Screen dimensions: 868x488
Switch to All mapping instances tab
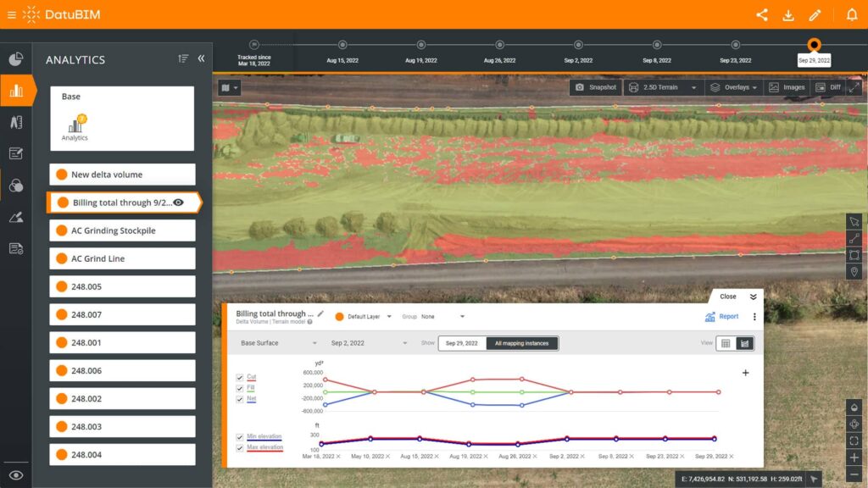point(521,343)
